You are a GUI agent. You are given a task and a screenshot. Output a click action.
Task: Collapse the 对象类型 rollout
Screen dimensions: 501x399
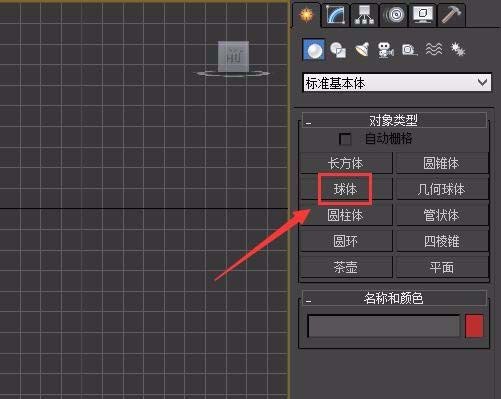(394, 120)
